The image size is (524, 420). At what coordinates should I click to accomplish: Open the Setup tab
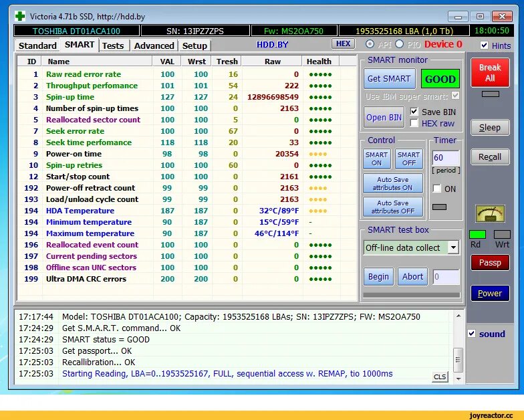[x=194, y=45]
